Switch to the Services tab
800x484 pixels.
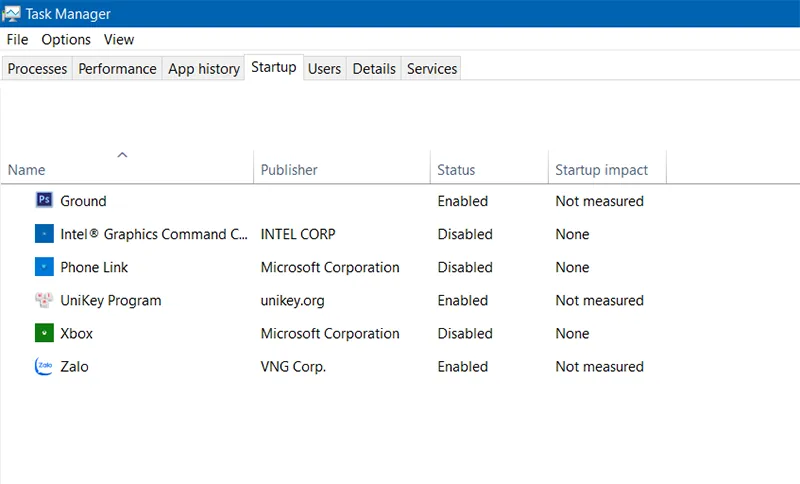[x=432, y=68]
